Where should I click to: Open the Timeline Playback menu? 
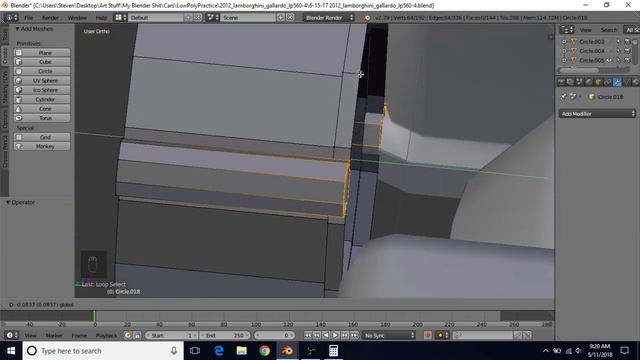(x=107, y=336)
